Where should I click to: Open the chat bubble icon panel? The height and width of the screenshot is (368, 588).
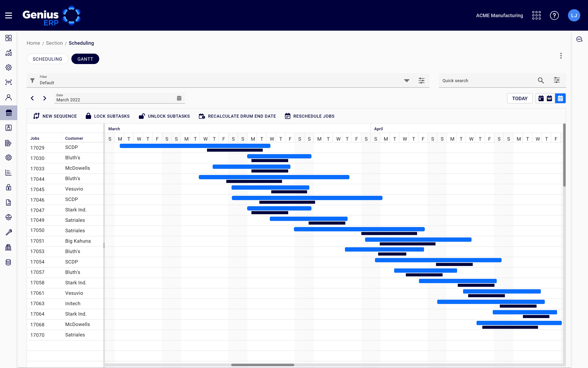pos(579,39)
